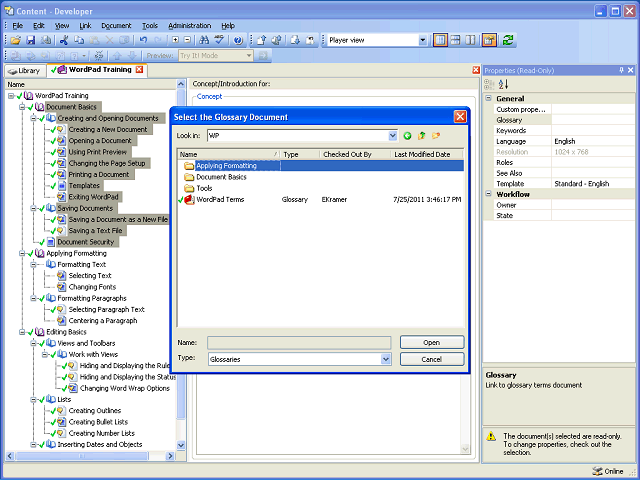The height and width of the screenshot is (480, 640).
Task: Create new folder in glossary dialog
Action: [436, 135]
